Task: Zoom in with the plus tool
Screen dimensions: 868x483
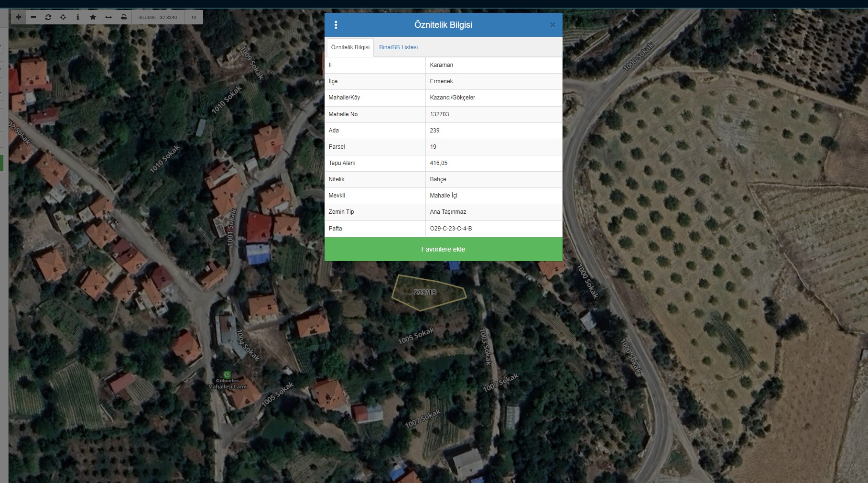Action: coord(19,17)
